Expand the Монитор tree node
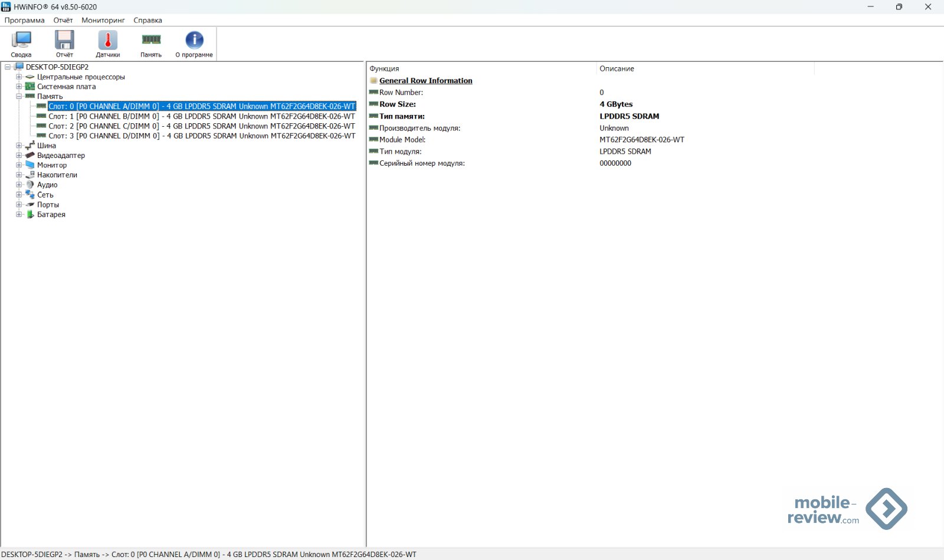The image size is (944, 560). (19, 165)
